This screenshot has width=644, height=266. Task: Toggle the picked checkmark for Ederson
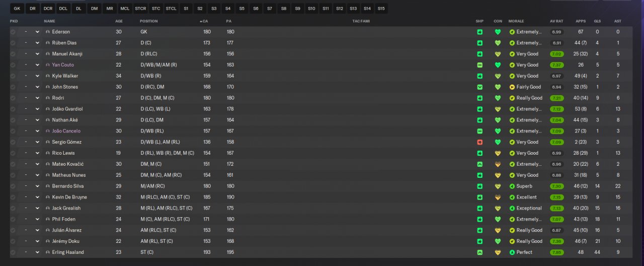point(13,32)
